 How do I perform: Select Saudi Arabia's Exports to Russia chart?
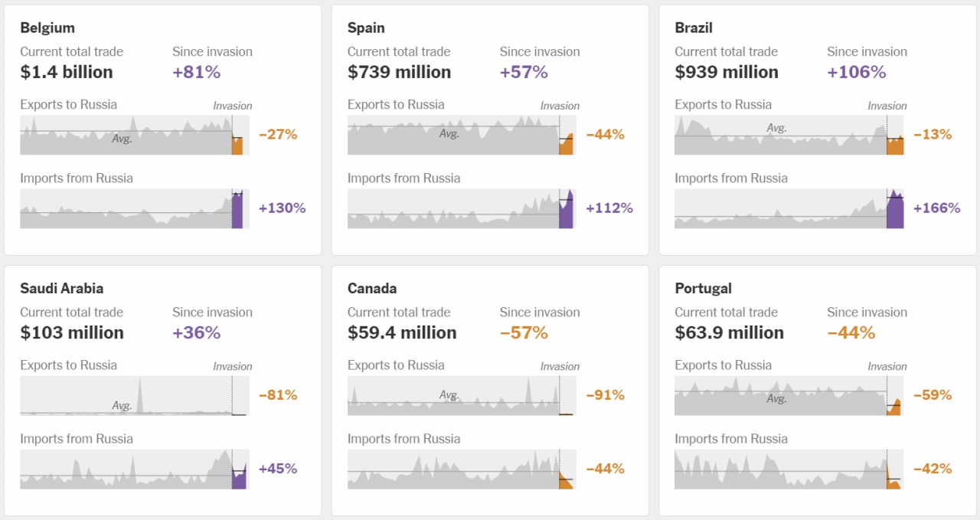tap(130, 396)
